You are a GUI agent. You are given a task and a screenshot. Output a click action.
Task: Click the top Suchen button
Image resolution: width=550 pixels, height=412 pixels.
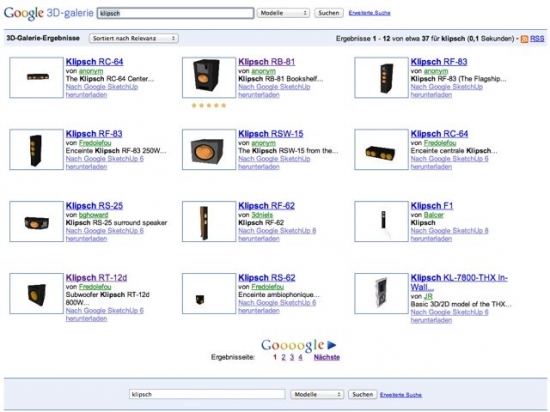329,13
